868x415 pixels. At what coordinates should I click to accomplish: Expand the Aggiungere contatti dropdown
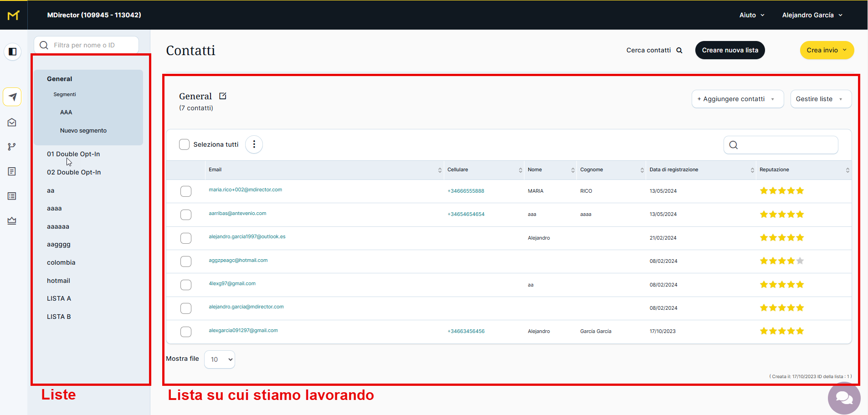coord(737,99)
